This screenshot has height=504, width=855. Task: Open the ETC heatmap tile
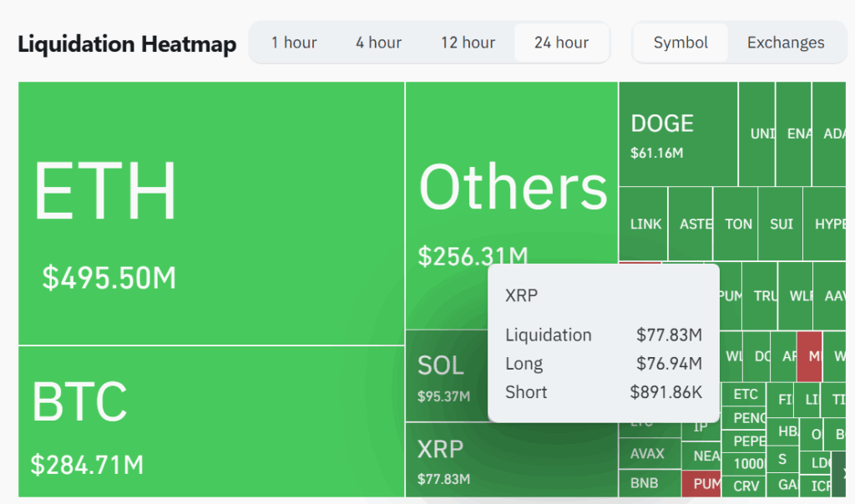pos(744,394)
